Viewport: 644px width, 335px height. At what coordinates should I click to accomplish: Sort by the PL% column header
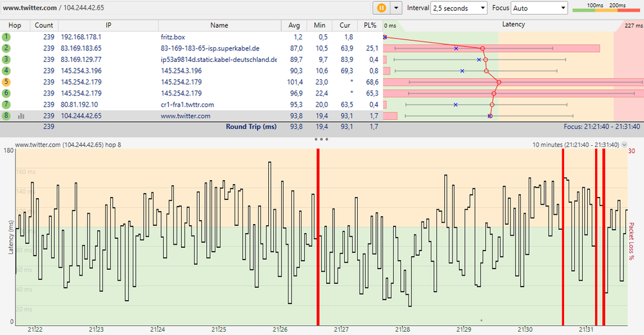tap(370, 25)
